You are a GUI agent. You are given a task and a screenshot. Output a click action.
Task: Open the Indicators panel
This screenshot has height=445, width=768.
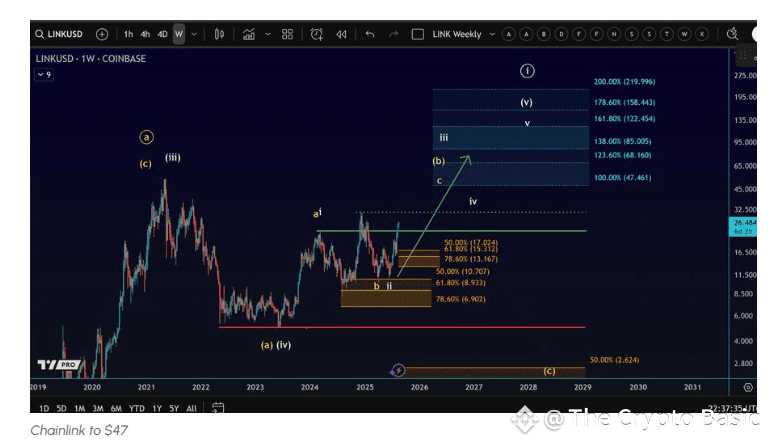[249, 34]
